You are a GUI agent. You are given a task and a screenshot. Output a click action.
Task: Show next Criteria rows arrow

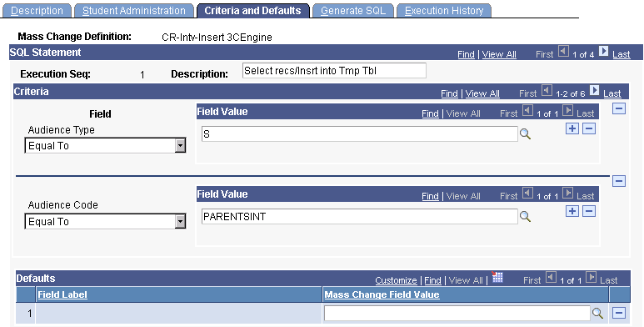pos(594,91)
